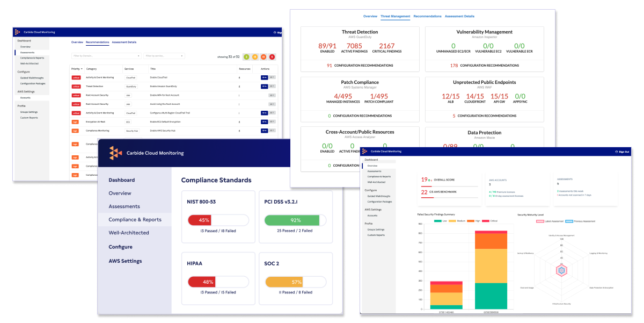
Task: Select the green low-severity findings badge
Action: coord(246,57)
